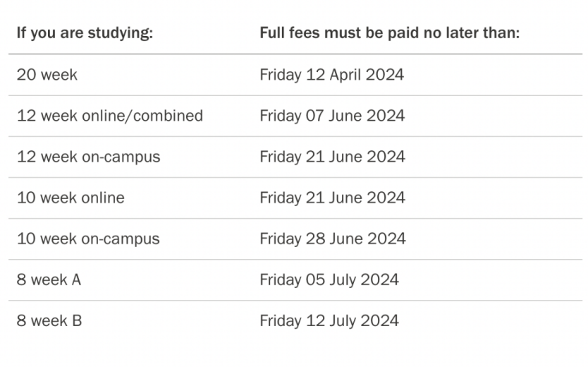The height and width of the screenshot is (367, 588).
Task: Click the Friday 07 June 2024 date
Action: coord(332,115)
